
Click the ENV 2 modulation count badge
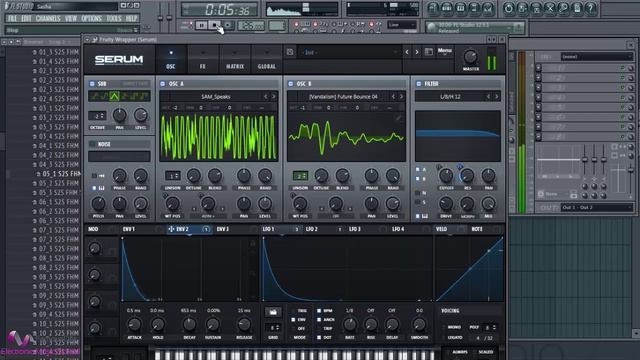[206, 229]
